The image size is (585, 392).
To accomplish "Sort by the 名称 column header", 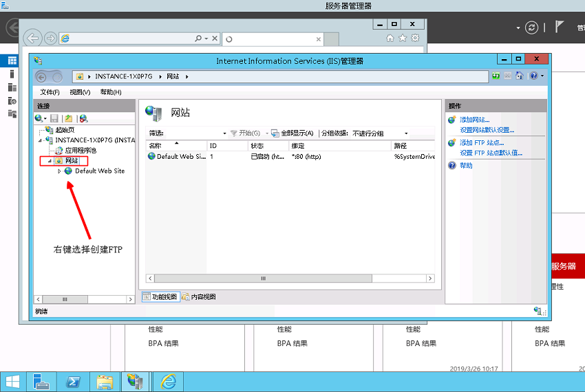I will coord(176,146).
